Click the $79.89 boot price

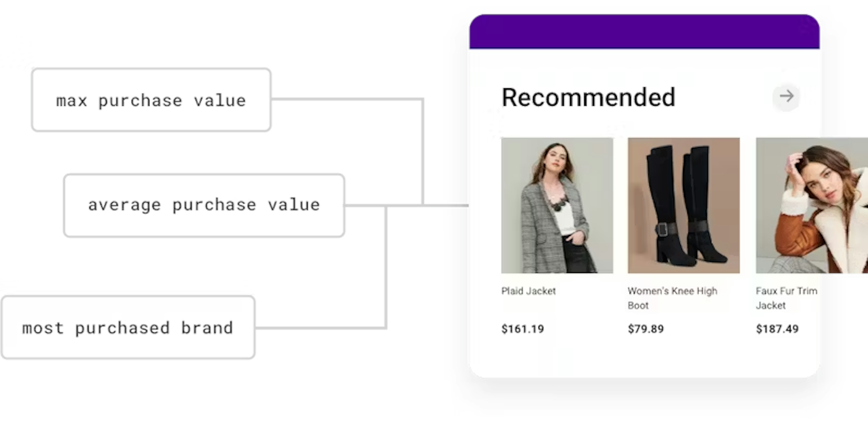pyautogui.click(x=646, y=329)
